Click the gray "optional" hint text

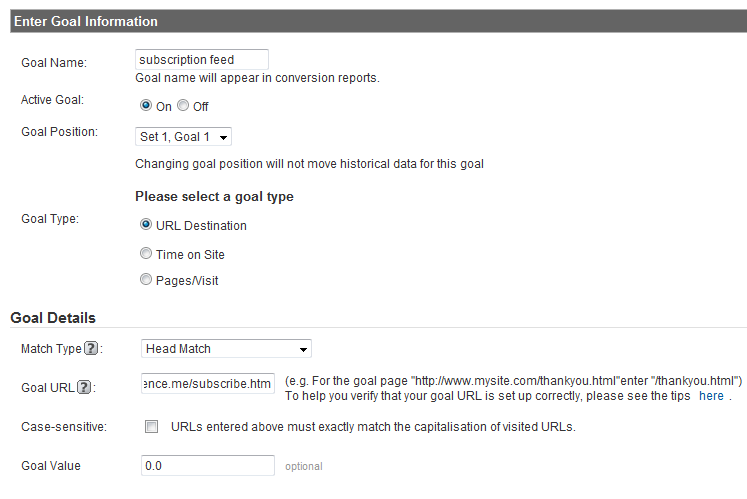[303, 466]
